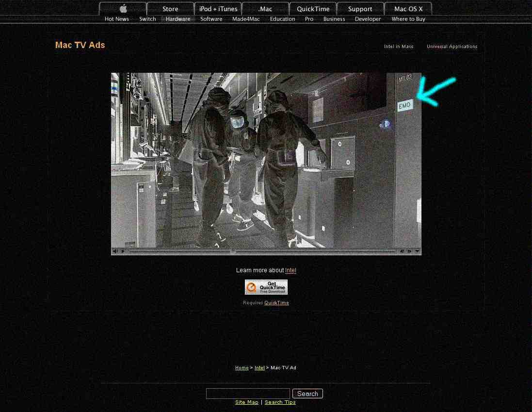532x412 pixels.
Task: Click the Search button
Action: pyautogui.click(x=307, y=394)
